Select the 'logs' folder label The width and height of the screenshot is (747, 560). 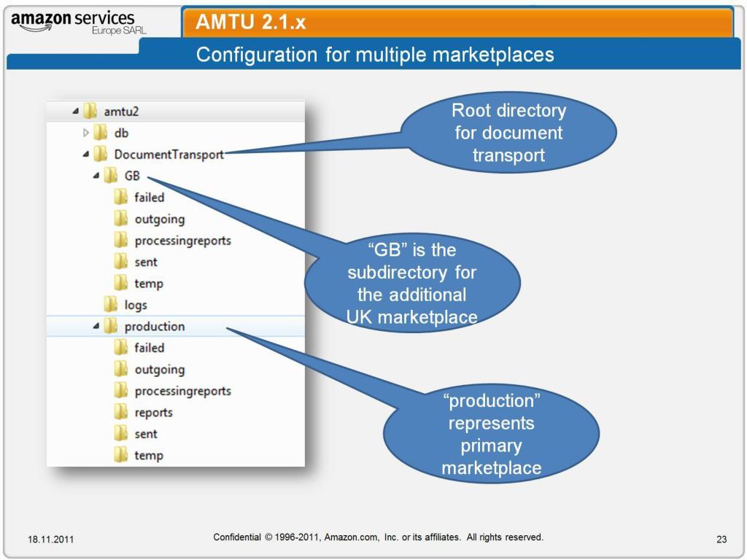(136, 306)
